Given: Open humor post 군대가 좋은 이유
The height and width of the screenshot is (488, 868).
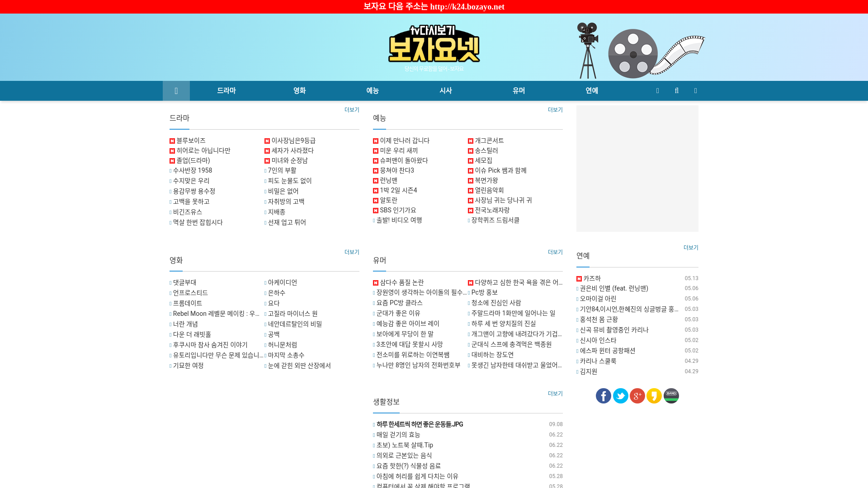Looking at the screenshot, I should (398, 313).
